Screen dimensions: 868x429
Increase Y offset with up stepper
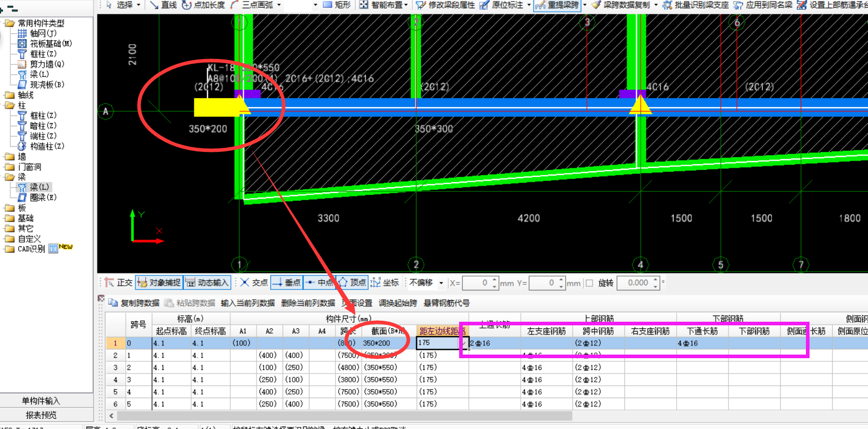click(x=562, y=280)
